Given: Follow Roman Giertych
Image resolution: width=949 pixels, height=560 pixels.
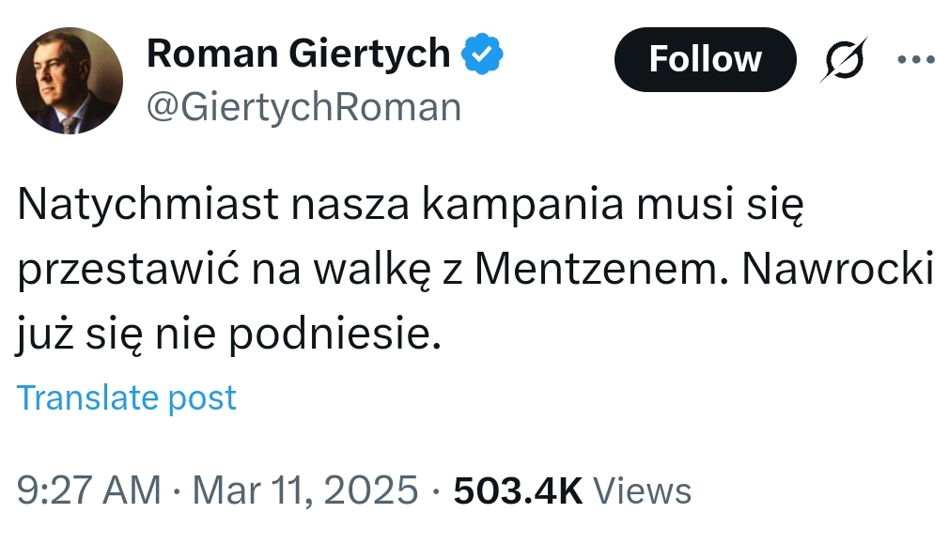Looking at the screenshot, I should (x=705, y=59).
